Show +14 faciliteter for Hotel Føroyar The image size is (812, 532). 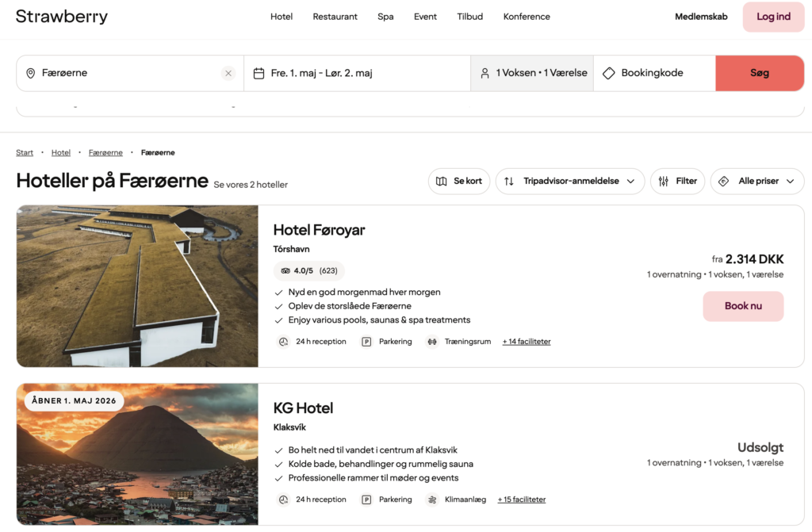pyautogui.click(x=527, y=342)
